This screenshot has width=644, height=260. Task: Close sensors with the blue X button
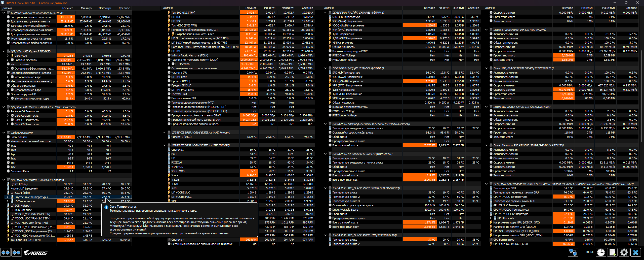click(x=636, y=252)
